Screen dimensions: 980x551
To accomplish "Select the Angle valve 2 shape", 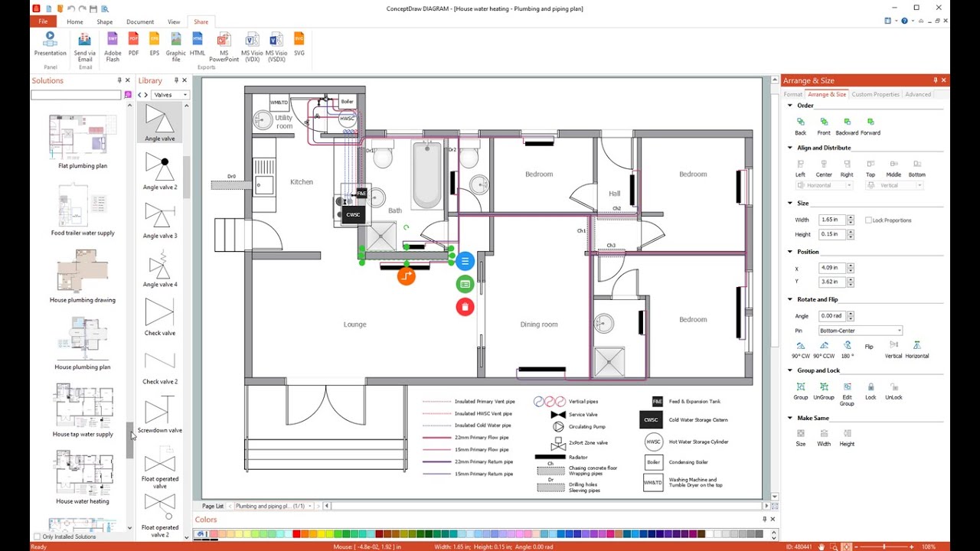I will coord(159,167).
